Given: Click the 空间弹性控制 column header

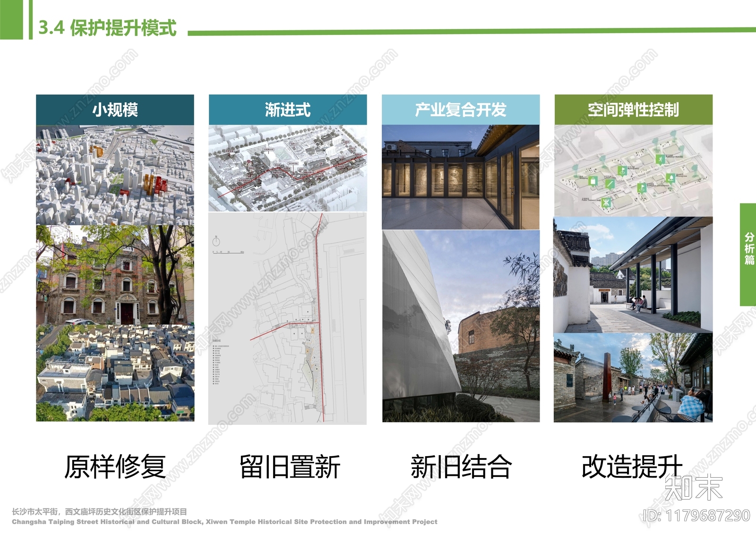Looking at the screenshot, I should tap(633, 110).
